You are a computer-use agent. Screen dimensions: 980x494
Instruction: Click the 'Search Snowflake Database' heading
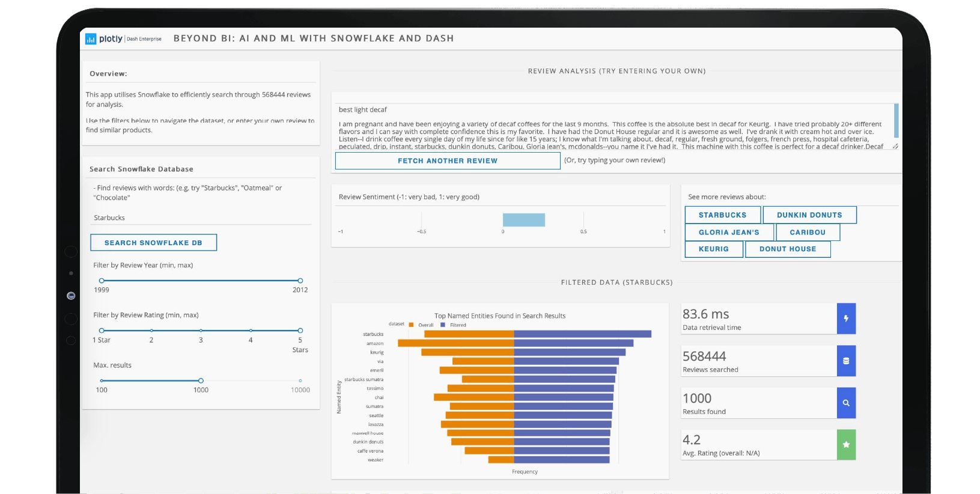141,169
